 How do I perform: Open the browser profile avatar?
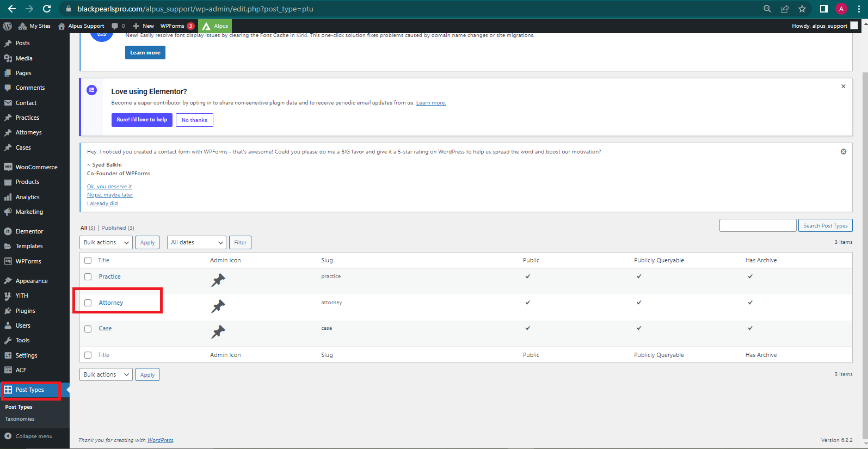(x=841, y=9)
